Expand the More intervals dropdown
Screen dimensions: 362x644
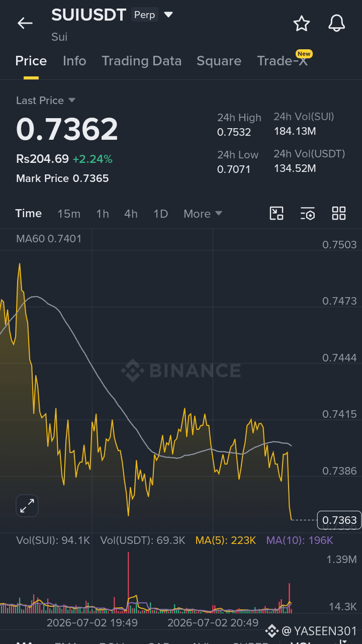203,214
